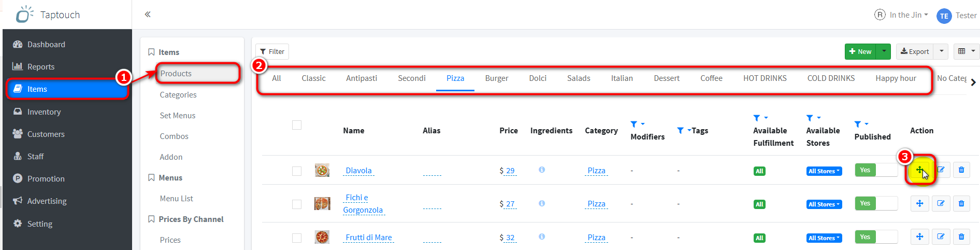
Task: Open Inventory in the left sidebar
Action: [44, 112]
